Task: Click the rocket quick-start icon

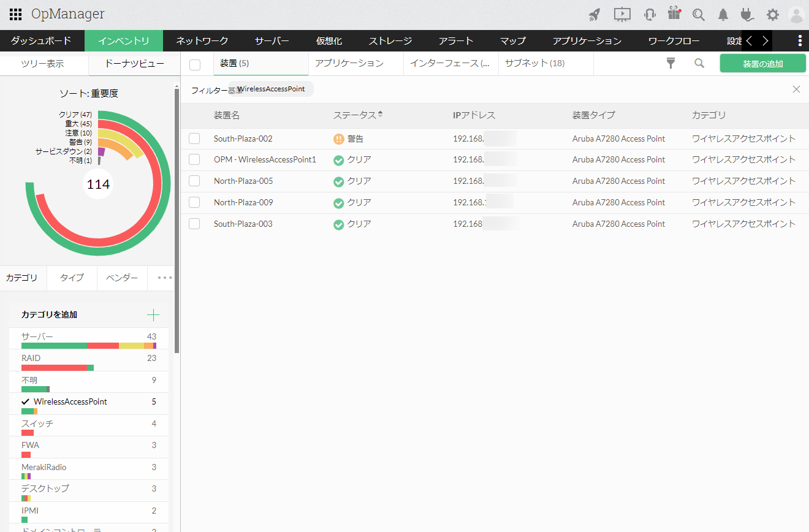Action: click(594, 15)
